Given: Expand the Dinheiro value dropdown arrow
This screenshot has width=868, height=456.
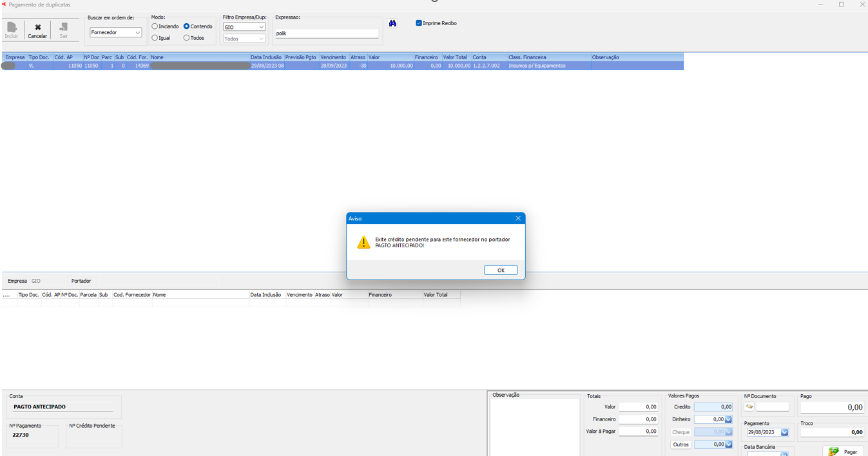Looking at the screenshot, I should [728, 419].
